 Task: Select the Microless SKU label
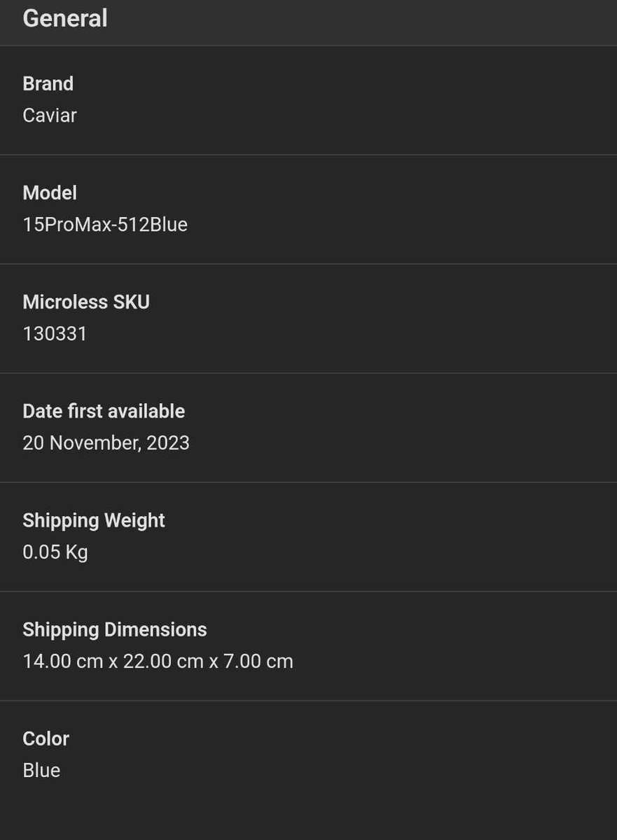pos(86,302)
